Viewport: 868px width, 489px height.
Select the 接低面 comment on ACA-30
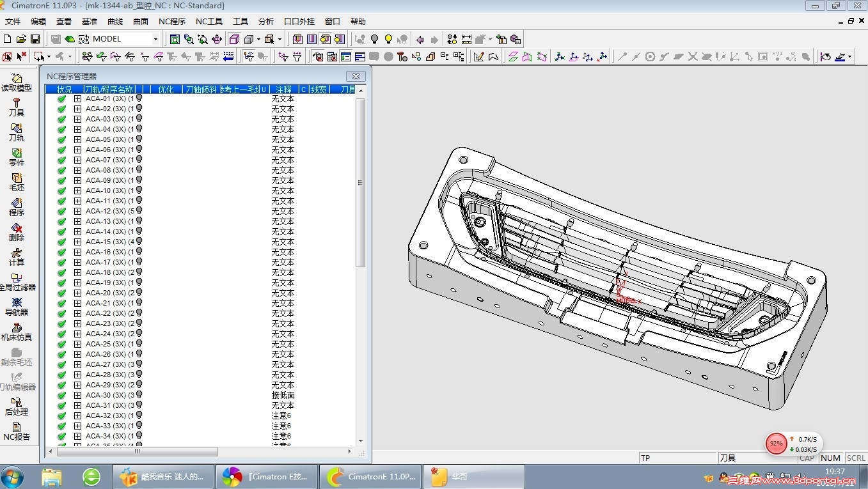point(283,396)
